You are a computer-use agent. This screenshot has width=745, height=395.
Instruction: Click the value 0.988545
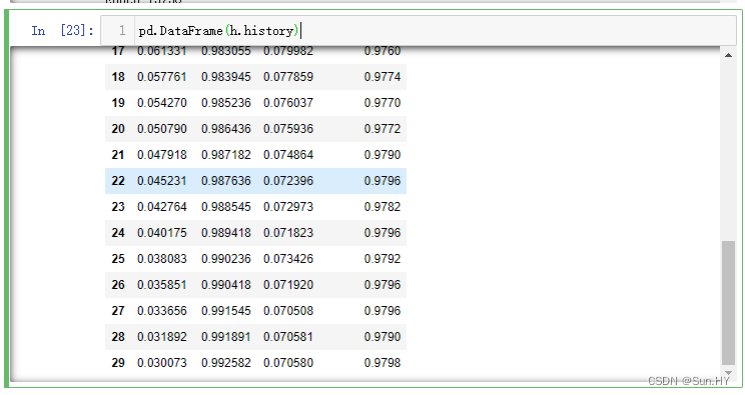coord(226,207)
